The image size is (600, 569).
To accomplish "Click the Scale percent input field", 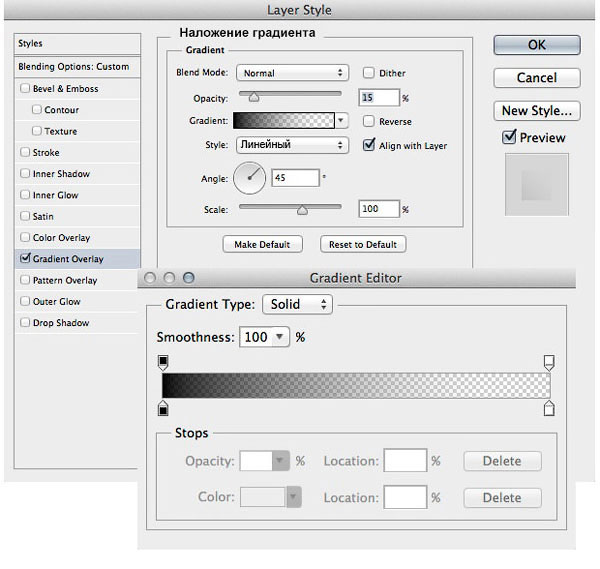I will tap(379, 209).
